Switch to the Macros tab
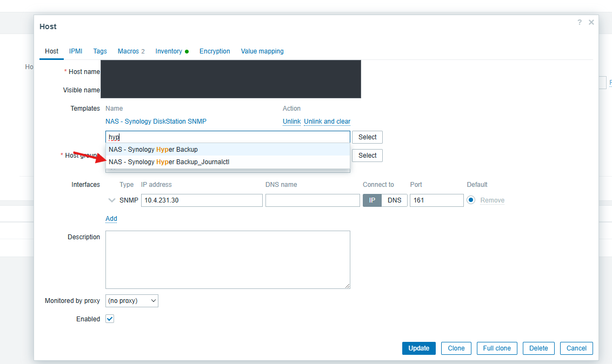 (x=131, y=51)
